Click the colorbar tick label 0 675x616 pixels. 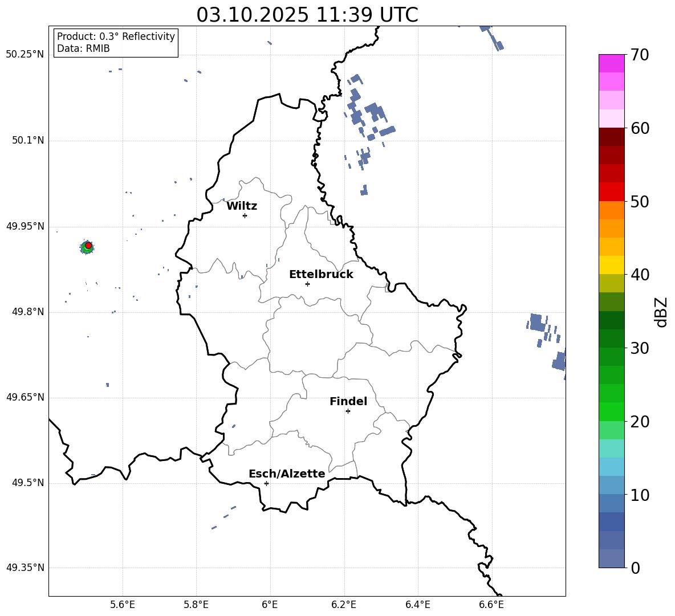pyautogui.click(x=635, y=568)
